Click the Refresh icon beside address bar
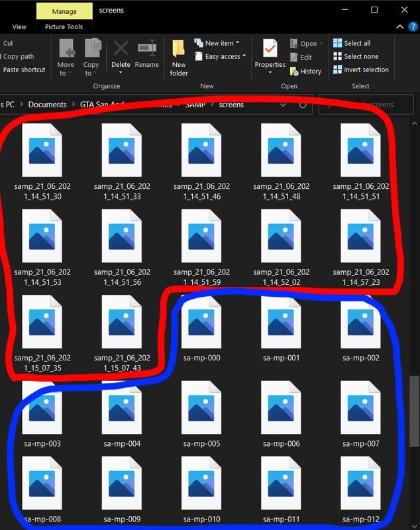 coord(303,105)
